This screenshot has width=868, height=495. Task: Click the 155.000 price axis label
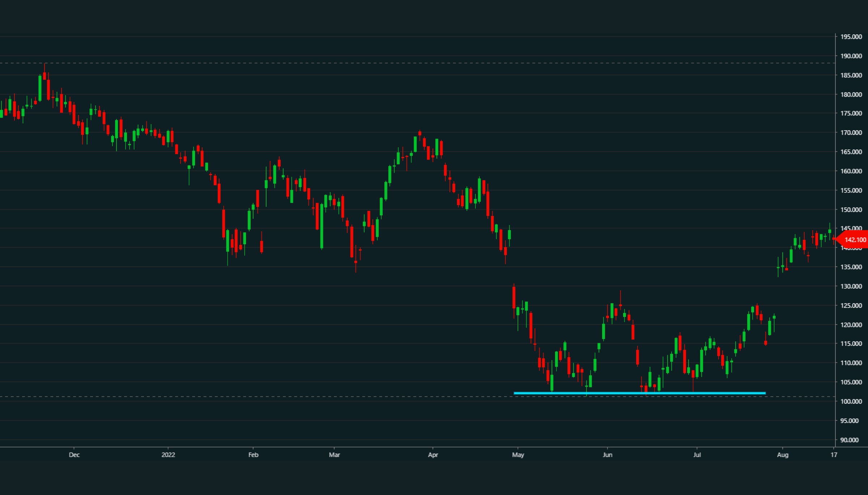click(x=851, y=190)
